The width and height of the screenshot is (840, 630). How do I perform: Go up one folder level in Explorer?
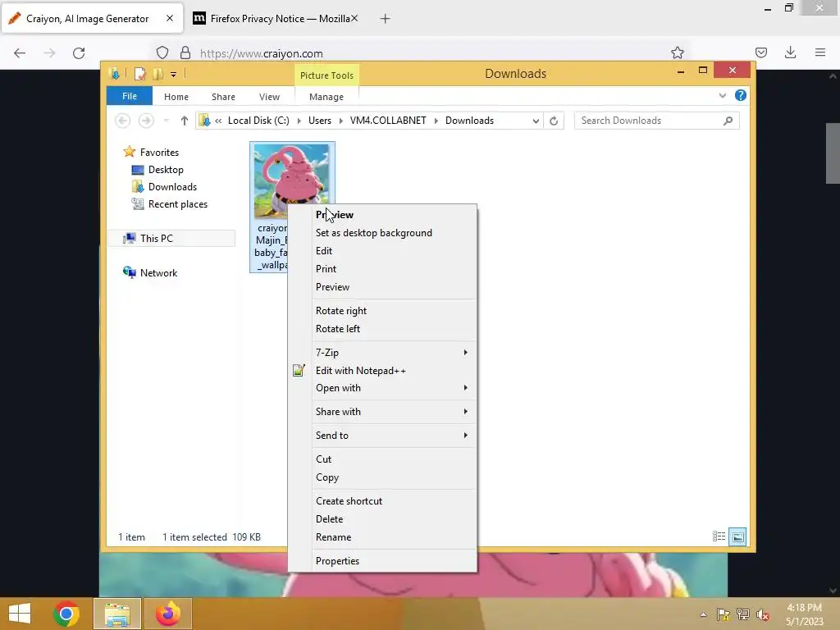point(185,121)
